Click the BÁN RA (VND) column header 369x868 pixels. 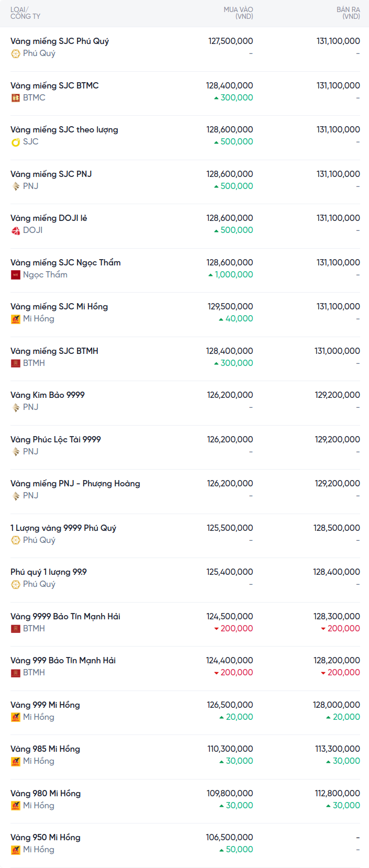click(x=348, y=13)
